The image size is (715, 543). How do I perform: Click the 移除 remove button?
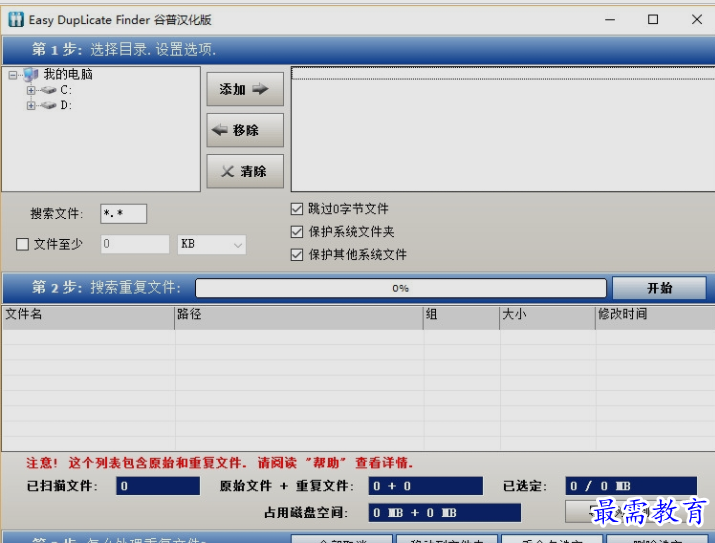[x=245, y=130]
